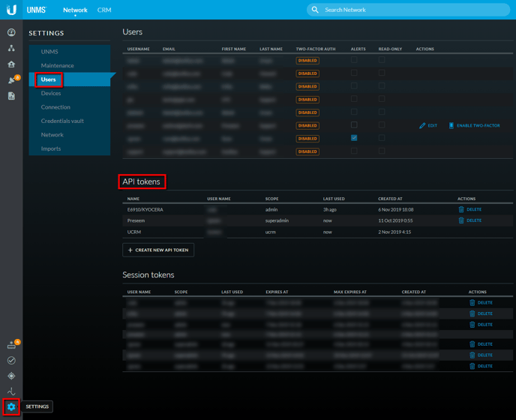Click Two-Factor Auth column header

(x=316, y=49)
